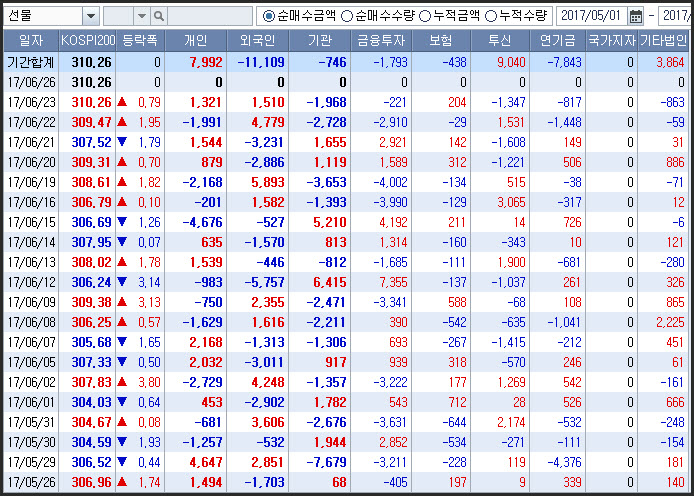The image size is (694, 496).
Task: Click the down arrow on 17/06/21 row
Action: click(122, 142)
